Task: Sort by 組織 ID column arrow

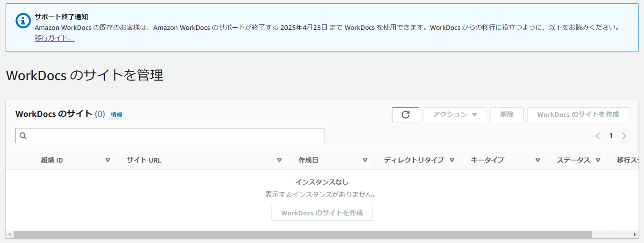Action: pos(108,160)
